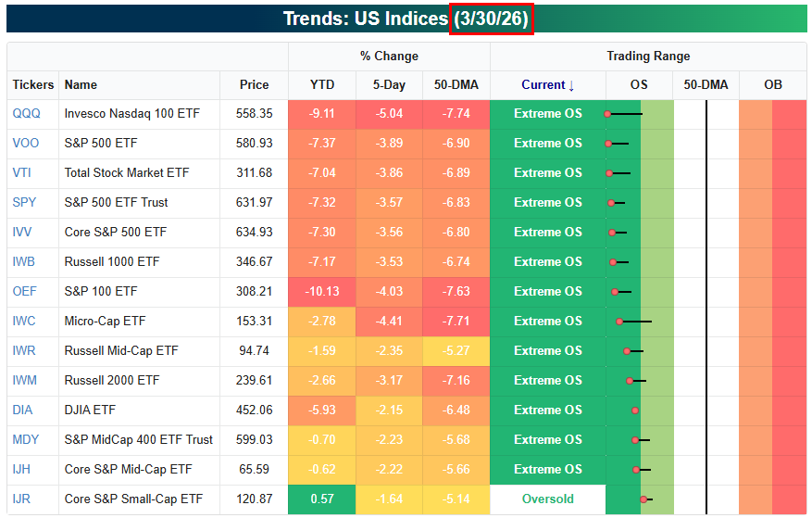Click the QQQ ticker link
812x518 pixels.
(27, 114)
